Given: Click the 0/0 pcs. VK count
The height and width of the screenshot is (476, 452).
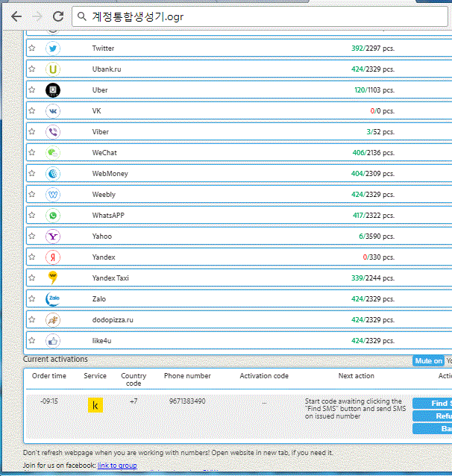Looking at the screenshot, I should tap(383, 111).
